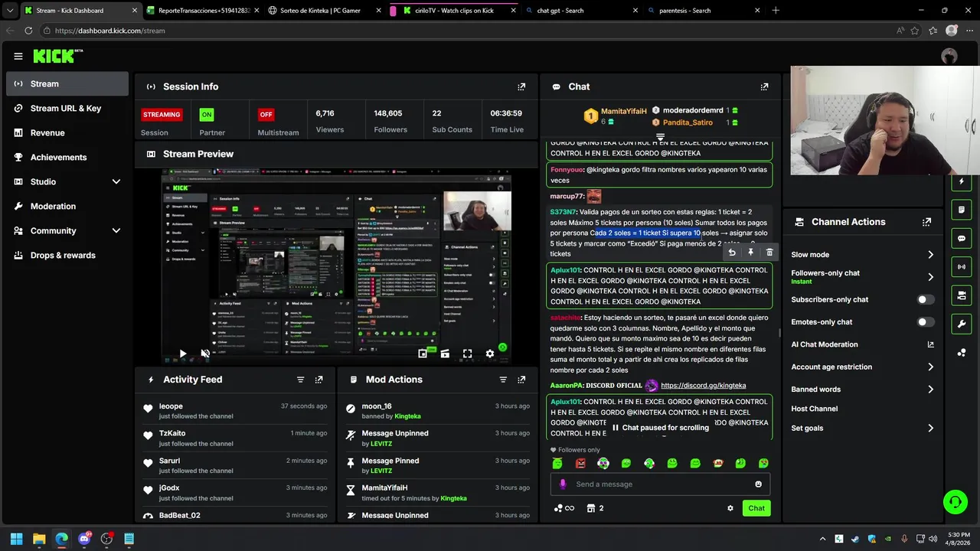This screenshot has width=980, height=551.
Task: Select Stream in the sidebar
Action: click(x=67, y=83)
